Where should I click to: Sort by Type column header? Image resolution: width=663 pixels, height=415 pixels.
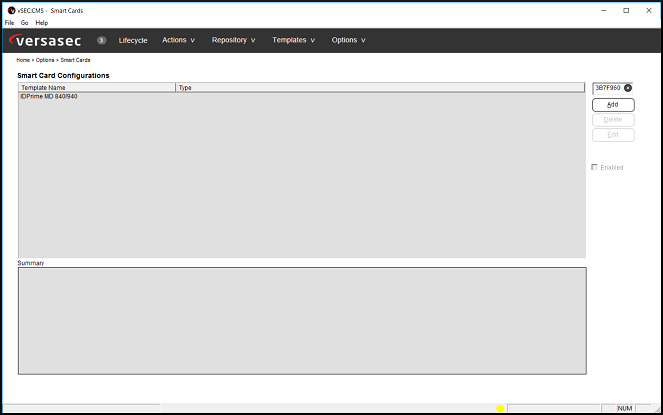point(380,88)
